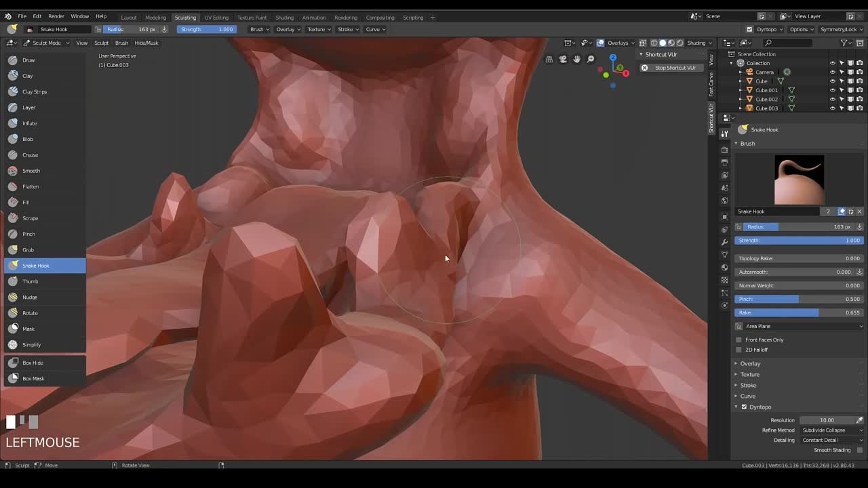Select the Smooth brush tool
Screen dimensions: 868x488
(45, 171)
